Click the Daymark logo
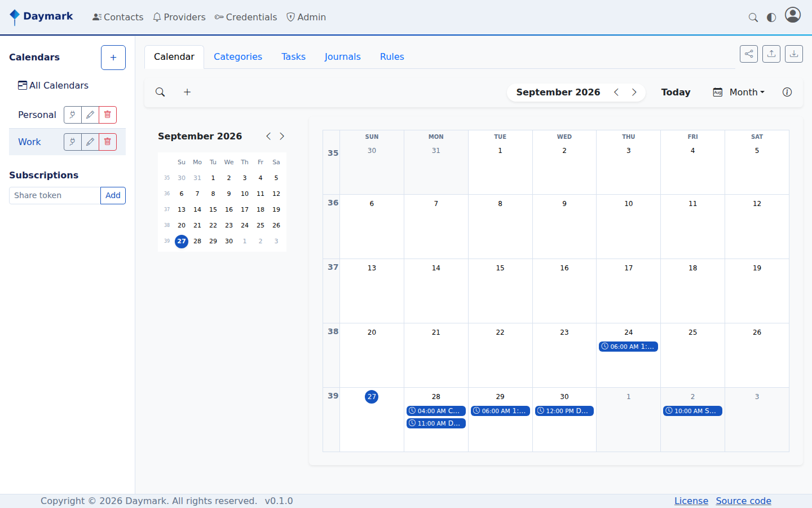The width and height of the screenshot is (812, 508). click(41, 17)
